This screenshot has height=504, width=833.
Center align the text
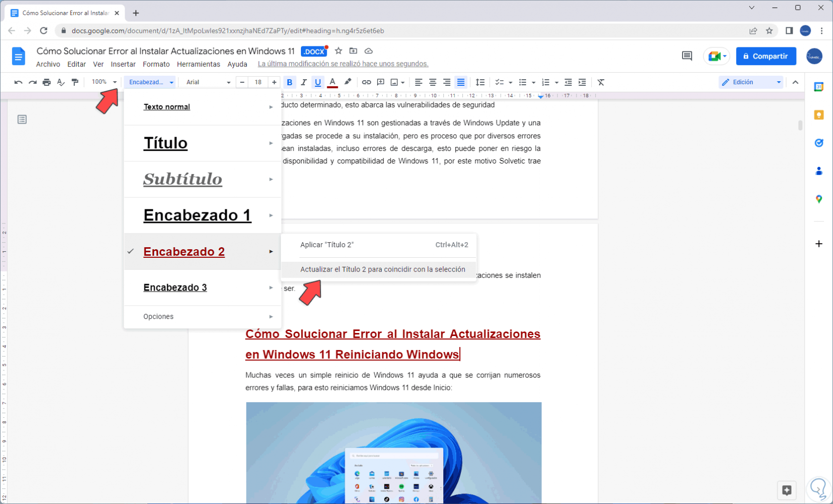pos(433,82)
